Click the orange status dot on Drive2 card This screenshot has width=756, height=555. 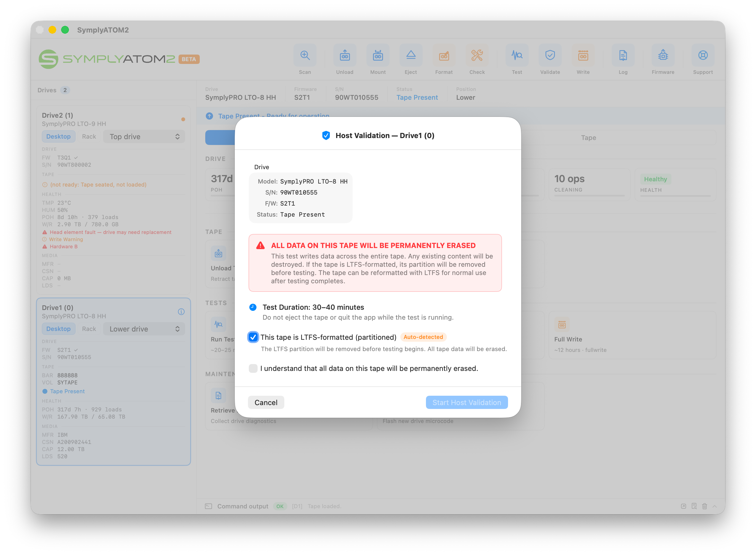pyautogui.click(x=183, y=119)
